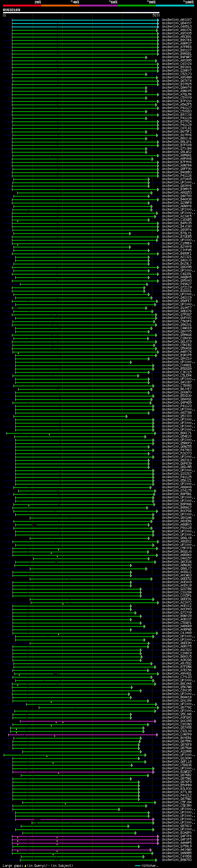Click label UniRef100_Q4FXF6
The width and height of the screenshot is (197, 868).
tap(176, 836)
